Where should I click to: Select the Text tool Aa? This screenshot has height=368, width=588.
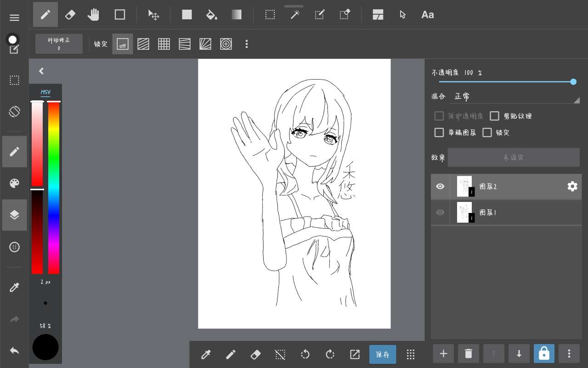427,15
